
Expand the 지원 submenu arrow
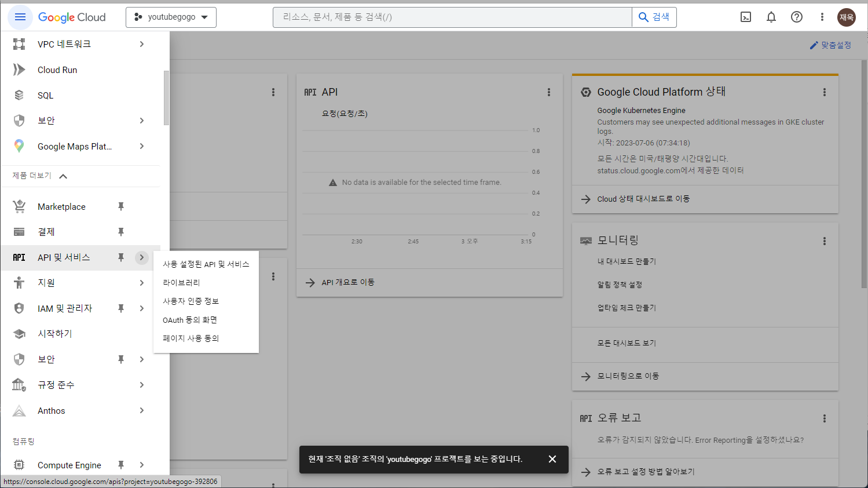point(142,283)
